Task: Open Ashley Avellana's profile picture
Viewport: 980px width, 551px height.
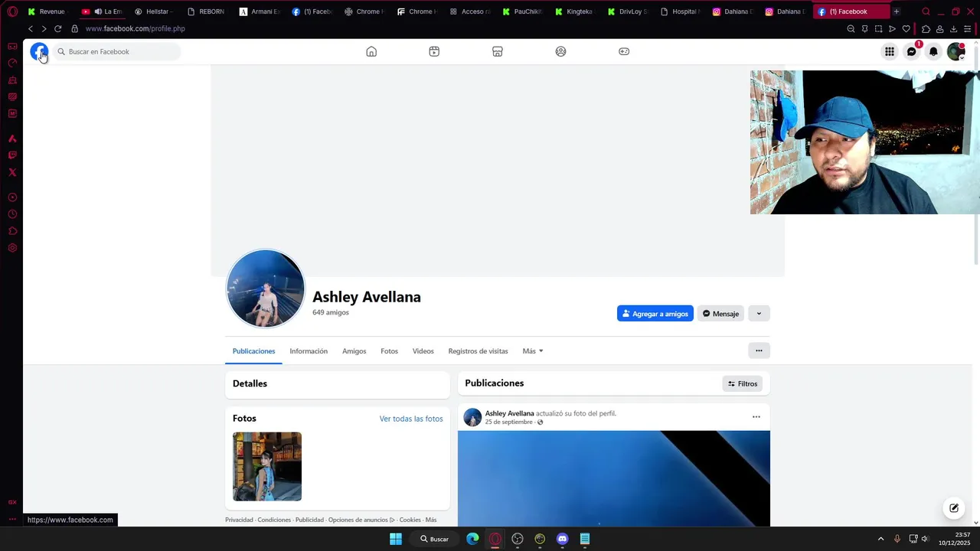Action: click(266, 289)
